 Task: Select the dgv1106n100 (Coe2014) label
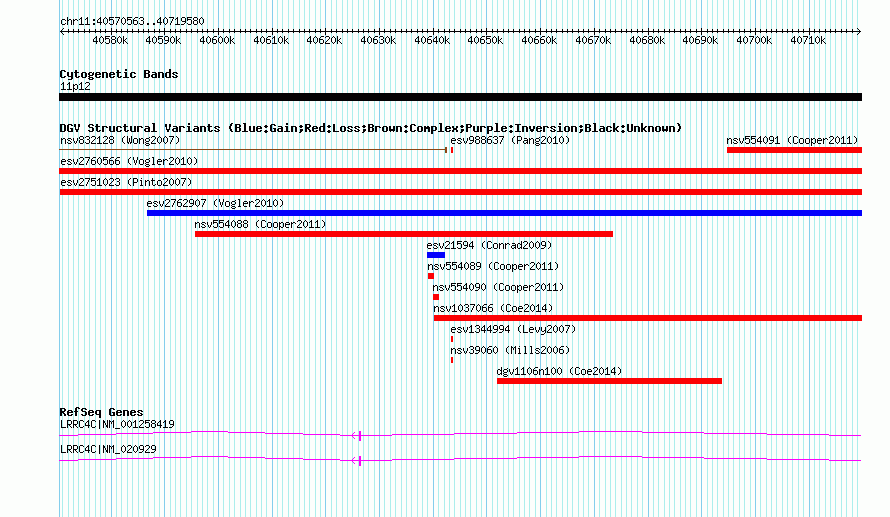(559, 371)
